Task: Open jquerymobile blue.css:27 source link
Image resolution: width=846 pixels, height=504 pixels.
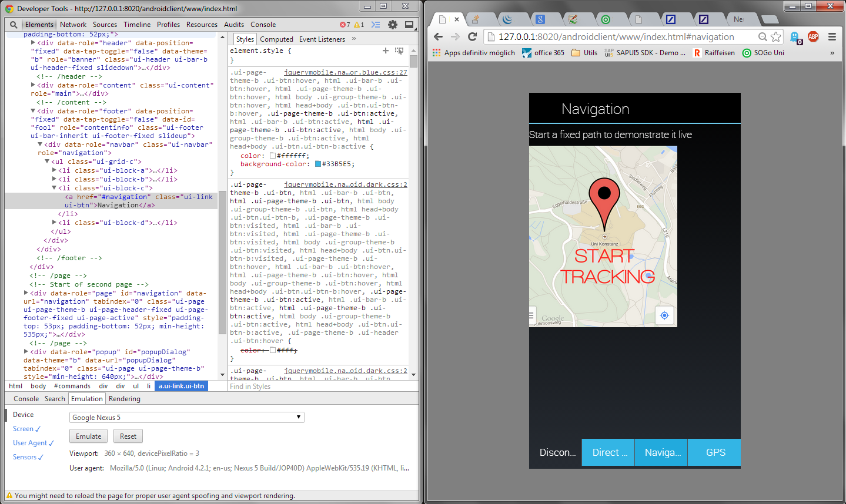Action: coord(346,72)
